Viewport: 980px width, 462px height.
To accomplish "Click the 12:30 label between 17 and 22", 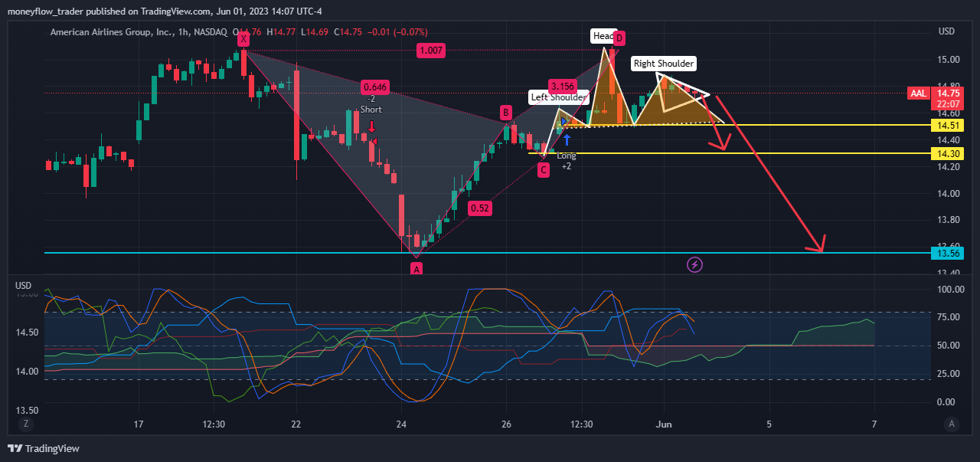I will [214, 424].
